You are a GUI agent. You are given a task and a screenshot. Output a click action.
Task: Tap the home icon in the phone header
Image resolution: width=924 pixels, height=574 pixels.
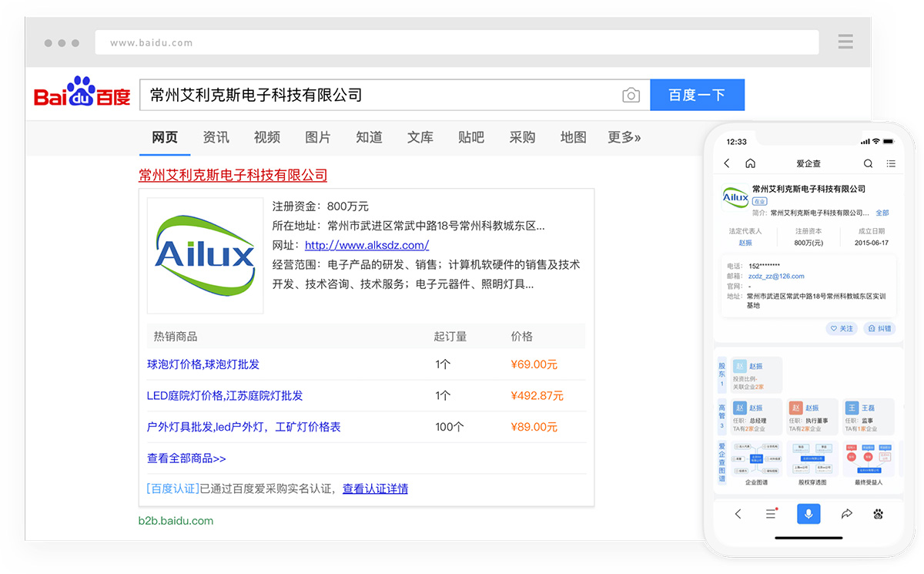coord(750,163)
